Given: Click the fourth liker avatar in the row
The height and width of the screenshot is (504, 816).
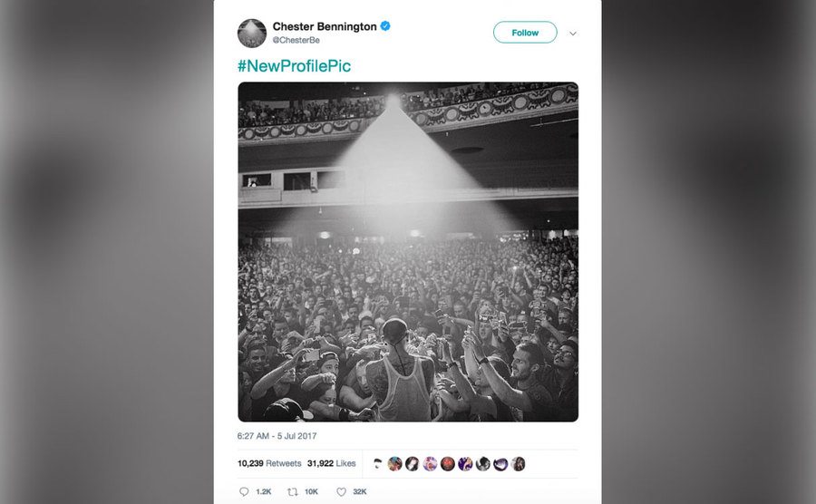Looking at the screenshot, I should [x=430, y=464].
